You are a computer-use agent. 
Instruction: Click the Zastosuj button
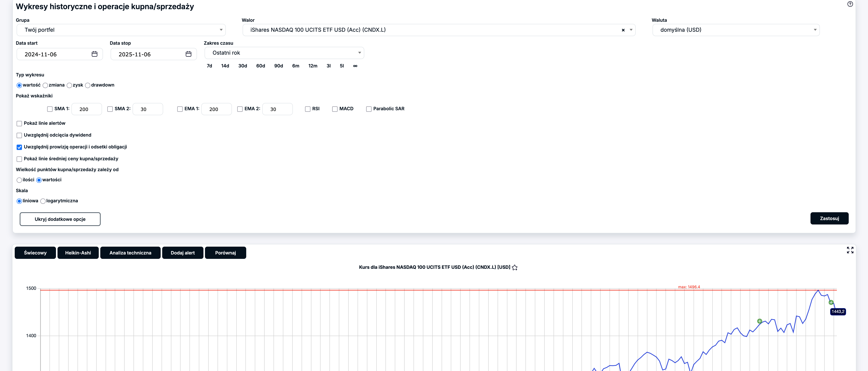pyautogui.click(x=829, y=218)
